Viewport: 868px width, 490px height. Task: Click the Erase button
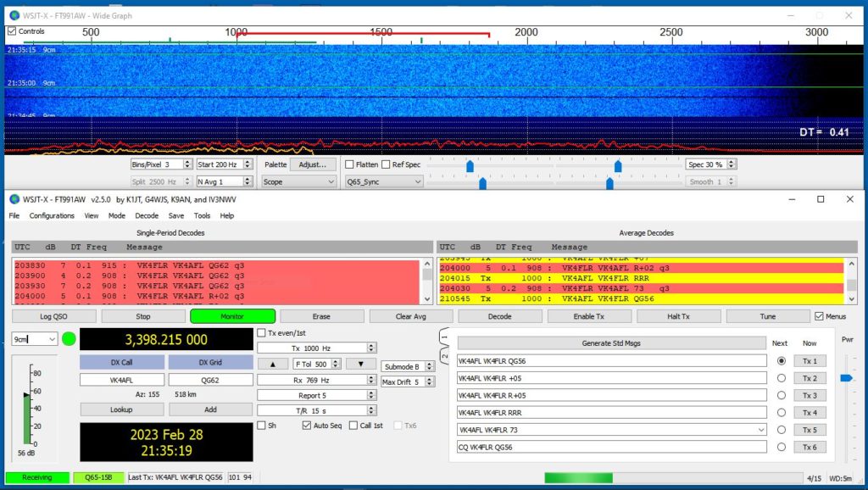coord(321,316)
